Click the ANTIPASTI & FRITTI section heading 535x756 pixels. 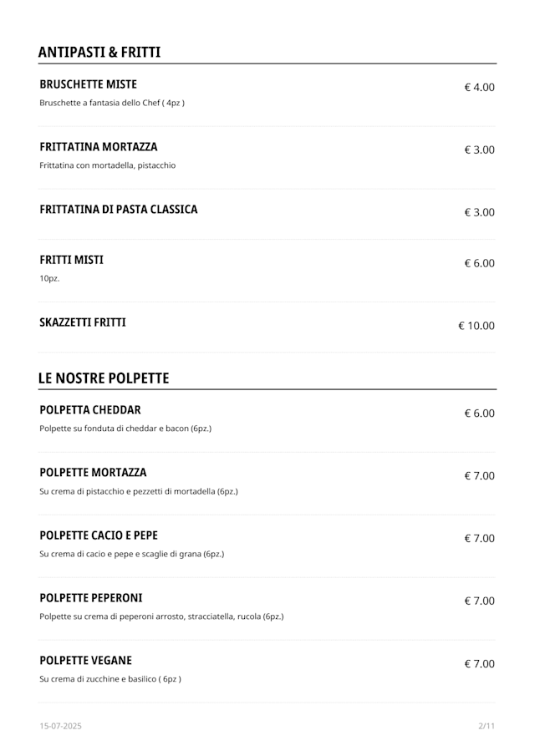[99, 53]
